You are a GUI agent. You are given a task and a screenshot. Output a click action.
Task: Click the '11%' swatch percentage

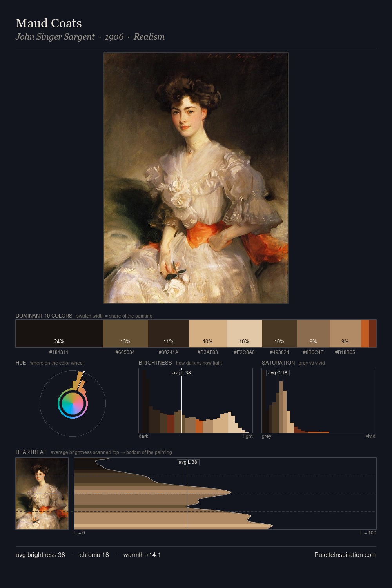pos(169,341)
